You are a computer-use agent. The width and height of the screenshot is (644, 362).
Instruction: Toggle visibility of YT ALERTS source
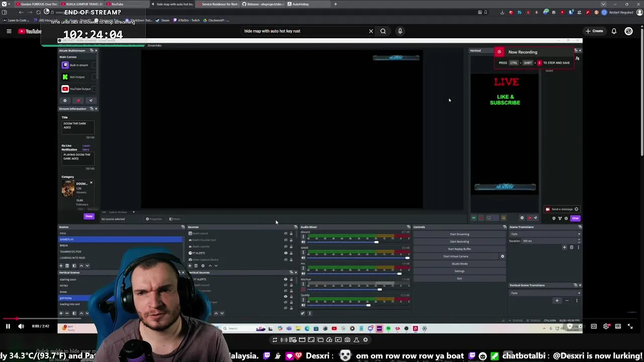click(286, 253)
